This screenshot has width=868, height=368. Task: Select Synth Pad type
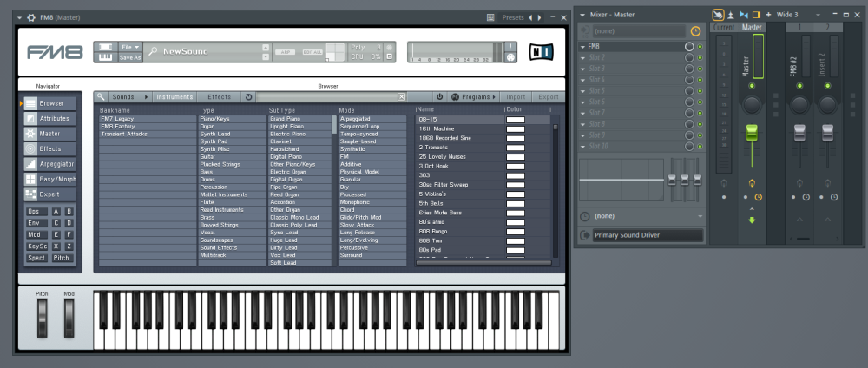(233, 141)
